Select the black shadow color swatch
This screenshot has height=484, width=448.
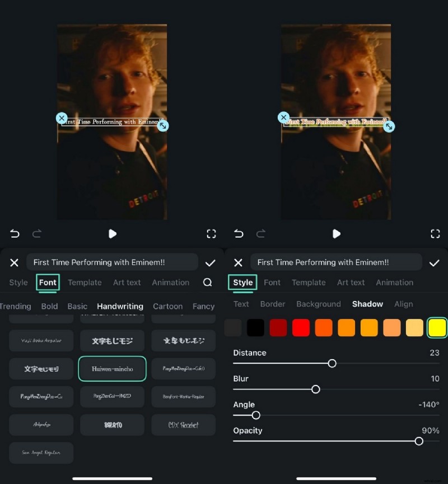coord(255,328)
